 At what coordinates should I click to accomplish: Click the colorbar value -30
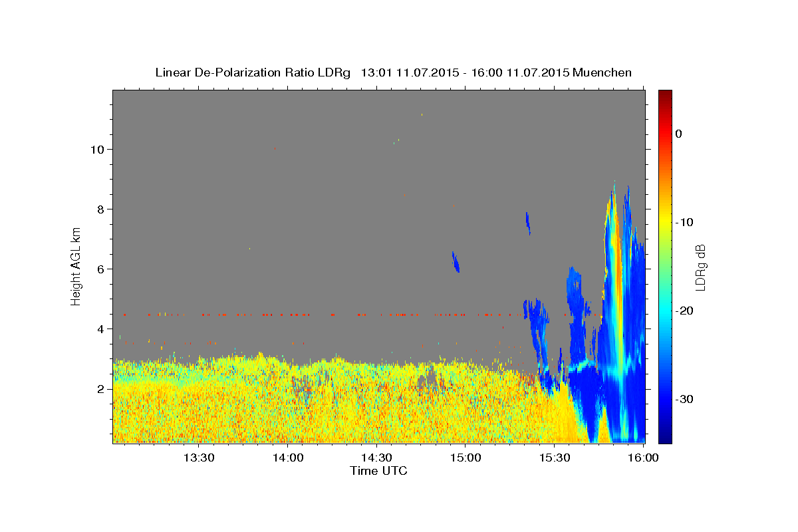point(685,399)
